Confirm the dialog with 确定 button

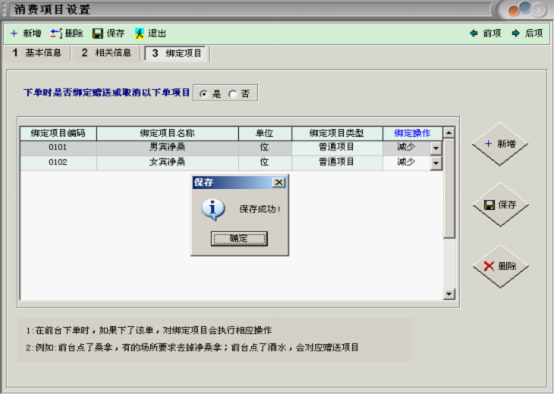click(x=239, y=239)
